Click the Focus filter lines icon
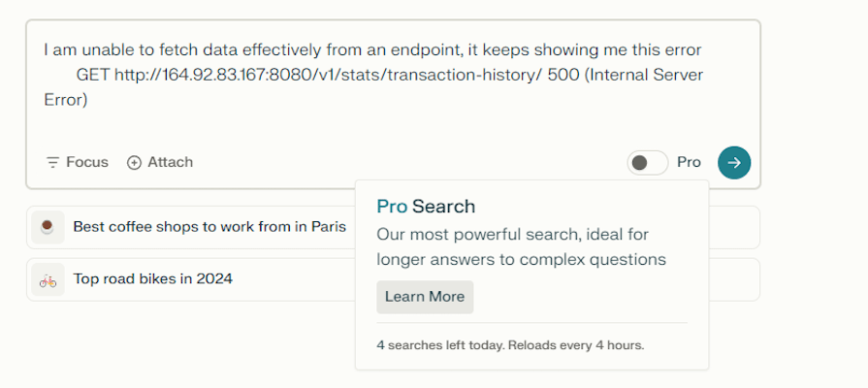Viewport: 868px width, 388px height. [52, 163]
